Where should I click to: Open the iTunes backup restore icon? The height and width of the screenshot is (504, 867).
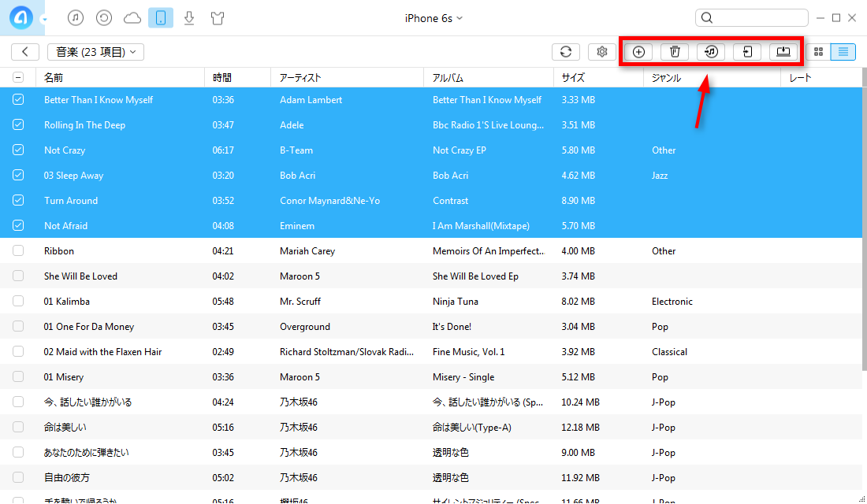[x=104, y=18]
